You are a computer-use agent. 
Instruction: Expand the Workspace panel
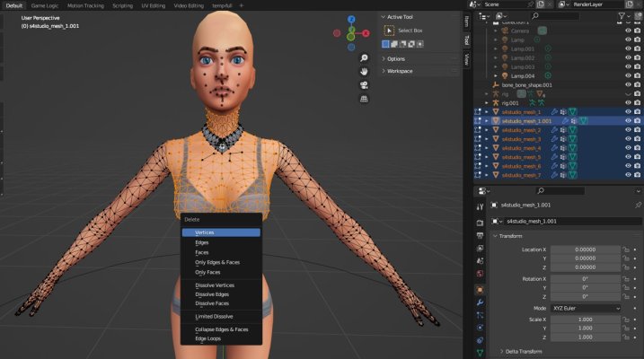(x=384, y=71)
